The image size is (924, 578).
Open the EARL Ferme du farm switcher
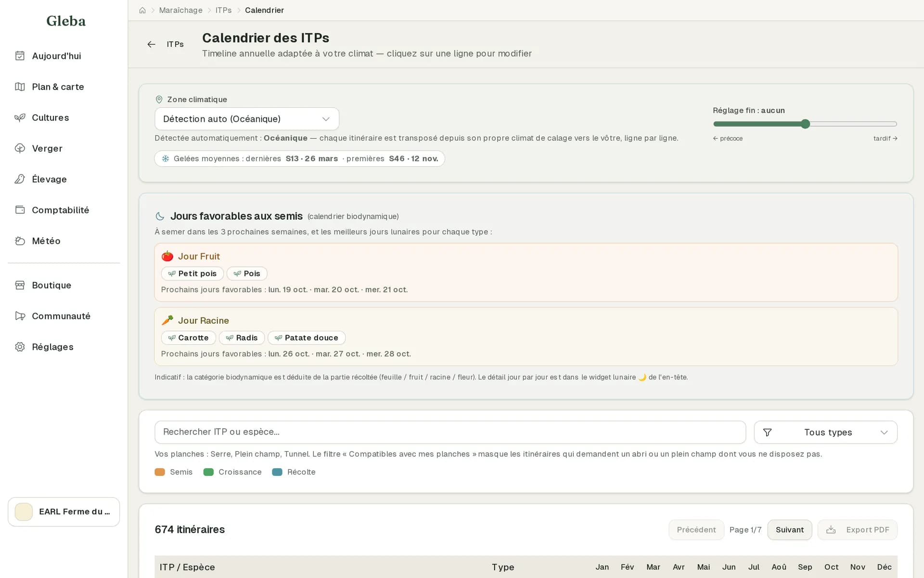(64, 512)
